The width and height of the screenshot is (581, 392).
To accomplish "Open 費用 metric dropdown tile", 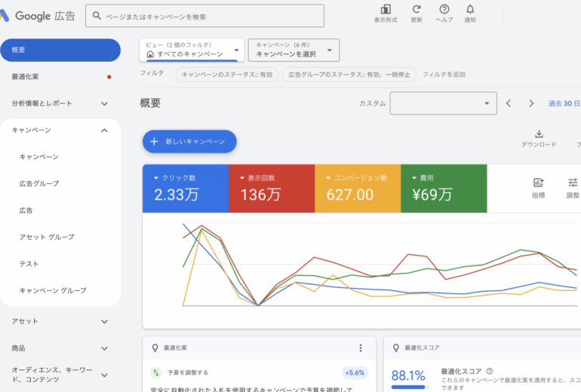I will pyautogui.click(x=444, y=188).
